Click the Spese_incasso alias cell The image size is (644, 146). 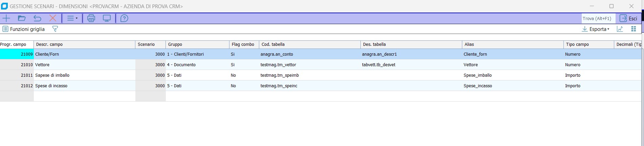(513, 86)
